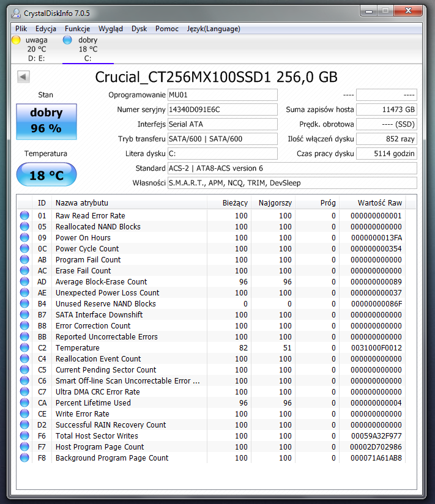435x504 pixels.
Task: Click the host writes value 11473 GB
Action: [x=387, y=109]
